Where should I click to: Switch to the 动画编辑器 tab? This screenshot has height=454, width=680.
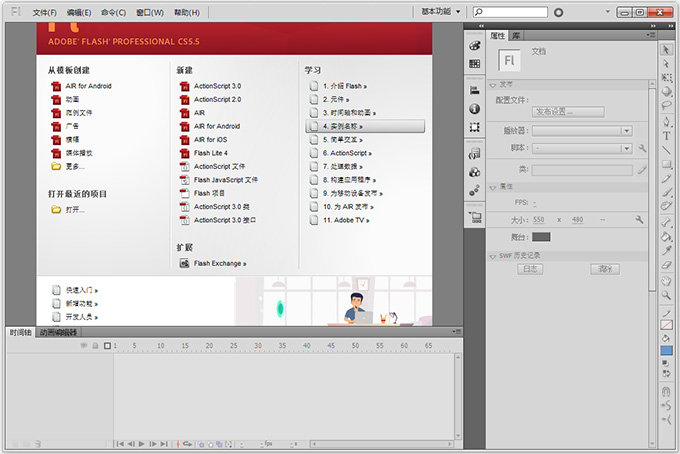tap(59, 333)
